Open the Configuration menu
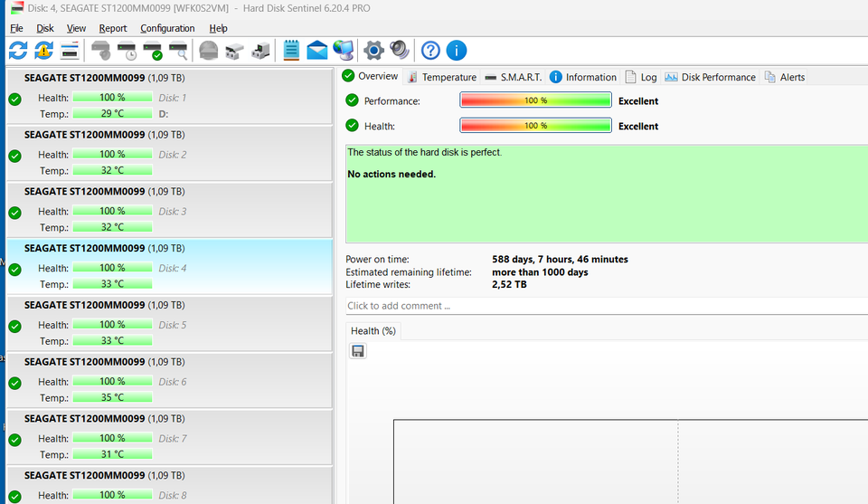 [x=167, y=28]
